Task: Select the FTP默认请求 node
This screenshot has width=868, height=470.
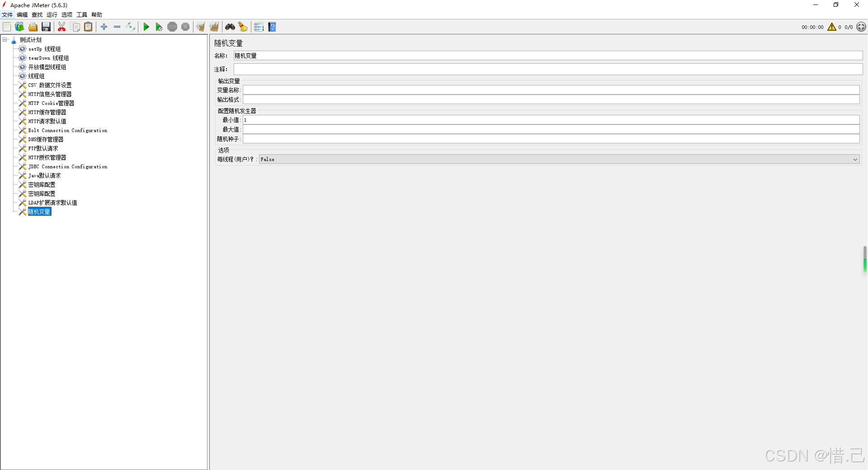Action: tap(43, 148)
